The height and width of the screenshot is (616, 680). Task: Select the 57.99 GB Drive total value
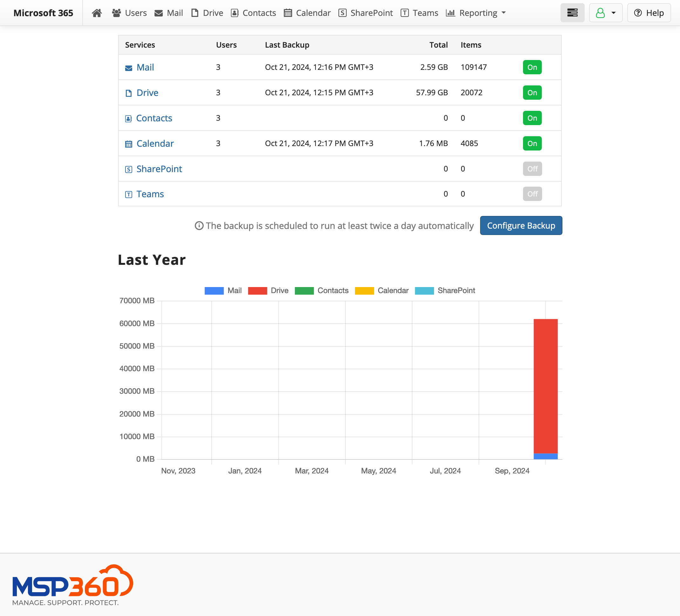tap(432, 93)
